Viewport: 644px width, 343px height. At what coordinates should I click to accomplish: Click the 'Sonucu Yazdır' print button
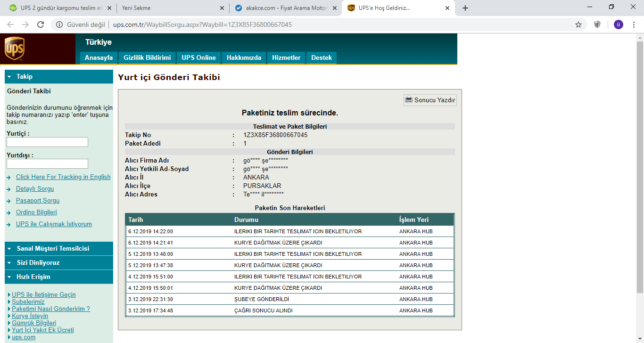[430, 100]
